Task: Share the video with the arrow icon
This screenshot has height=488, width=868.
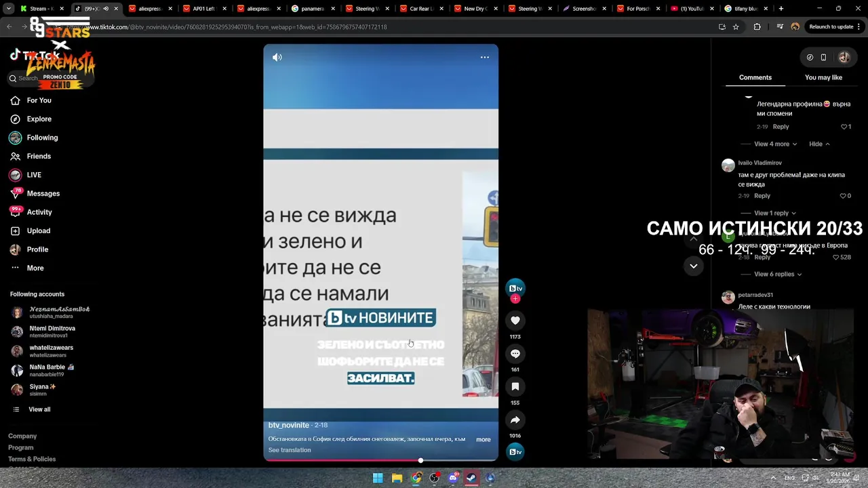Action: point(515,420)
